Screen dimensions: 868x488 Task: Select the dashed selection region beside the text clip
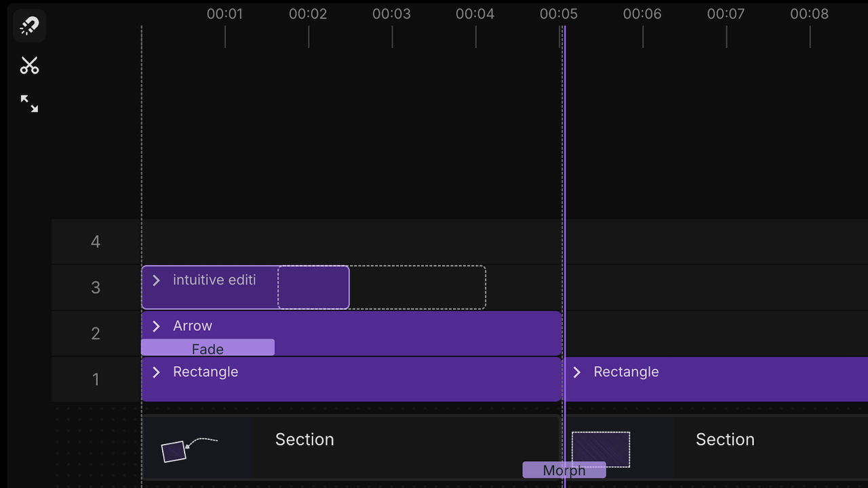pos(417,287)
